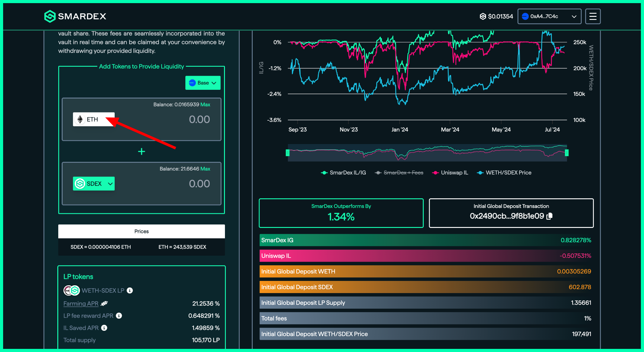644x352 pixels.
Task: Click the SDEX price token icon
Action: (x=483, y=16)
